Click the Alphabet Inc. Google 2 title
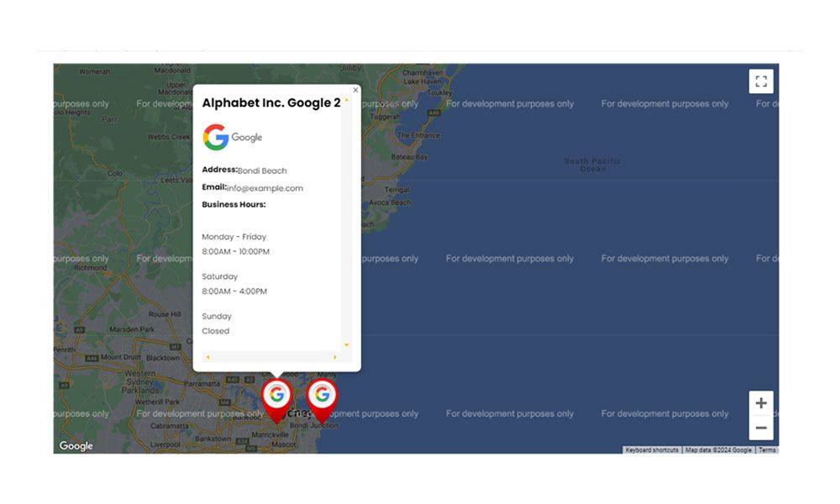The width and height of the screenshot is (840, 504). pyautogui.click(x=270, y=102)
